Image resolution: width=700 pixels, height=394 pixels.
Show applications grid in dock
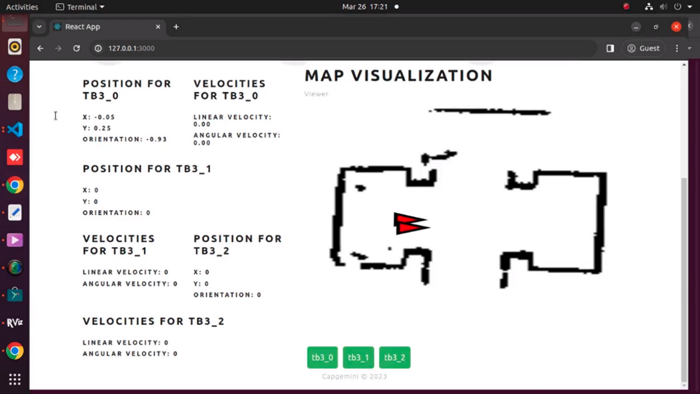click(x=15, y=379)
